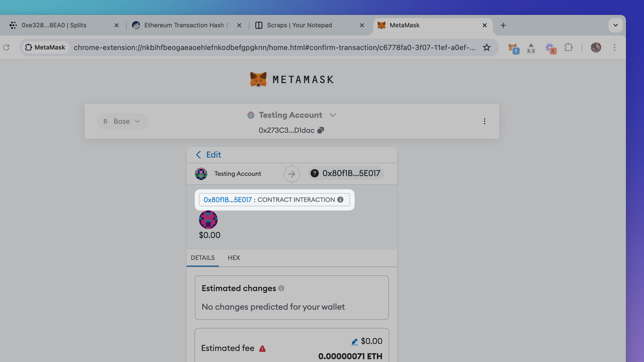Screen dimensions: 644x362
Task: Select the DETAILS tab
Action: click(x=203, y=258)
